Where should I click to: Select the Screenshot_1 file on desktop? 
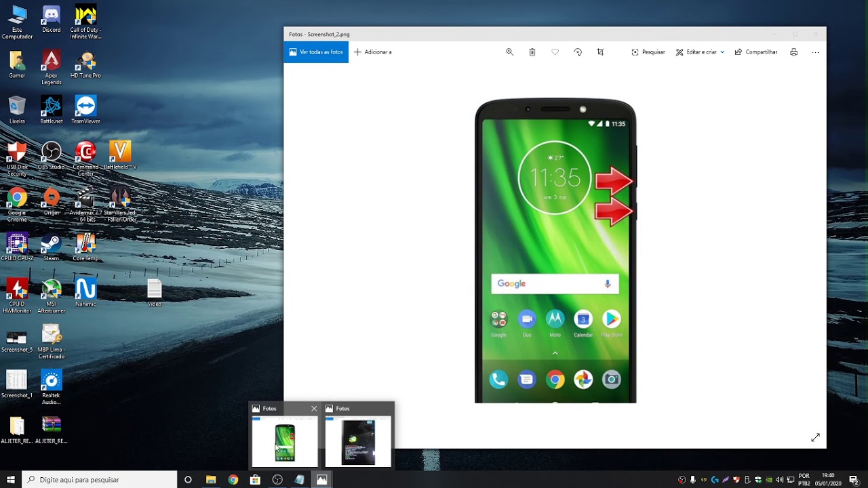(x=17, y=384)
